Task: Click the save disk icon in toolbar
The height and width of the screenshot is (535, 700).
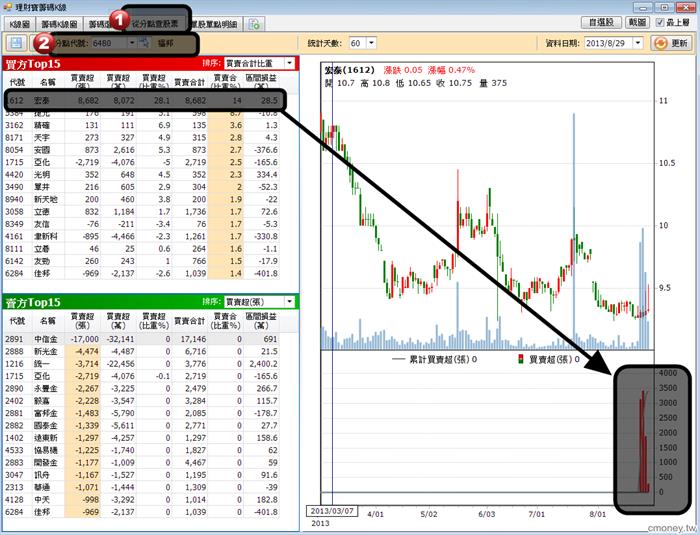Action: [x=16, y=43]
